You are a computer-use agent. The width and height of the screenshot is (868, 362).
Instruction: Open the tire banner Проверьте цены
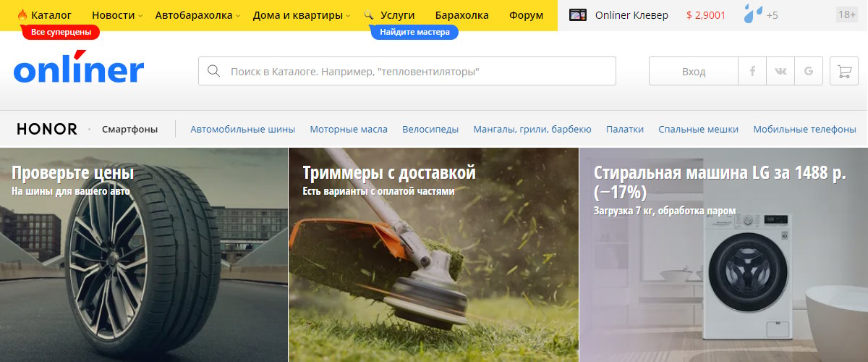pyautogui.click(x=144, y=255)
